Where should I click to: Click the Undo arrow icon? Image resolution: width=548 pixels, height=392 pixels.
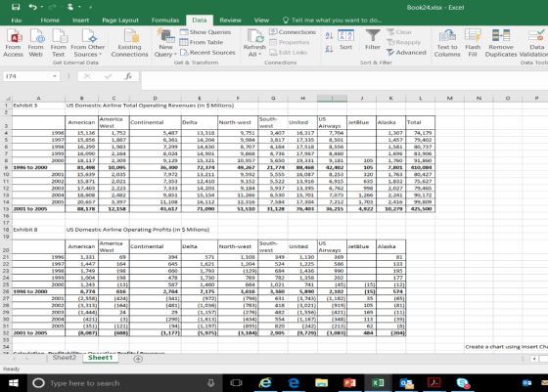tap(32, 7)
